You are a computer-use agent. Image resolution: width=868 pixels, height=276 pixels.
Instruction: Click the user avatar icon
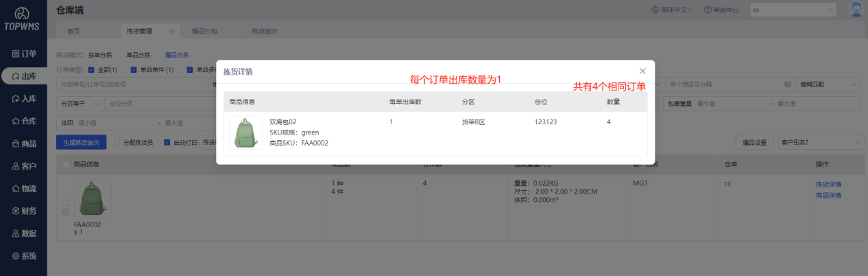[856, 10]
